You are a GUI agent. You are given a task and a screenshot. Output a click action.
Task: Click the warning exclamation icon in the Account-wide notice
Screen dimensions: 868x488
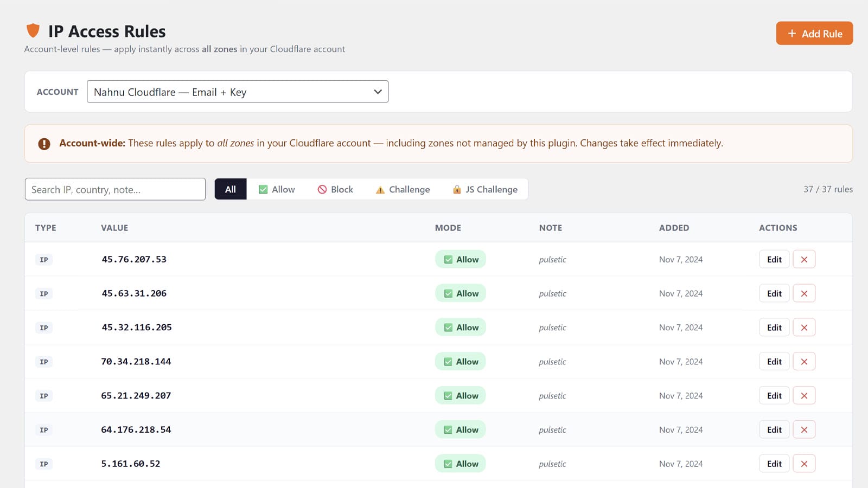point(44,144)
